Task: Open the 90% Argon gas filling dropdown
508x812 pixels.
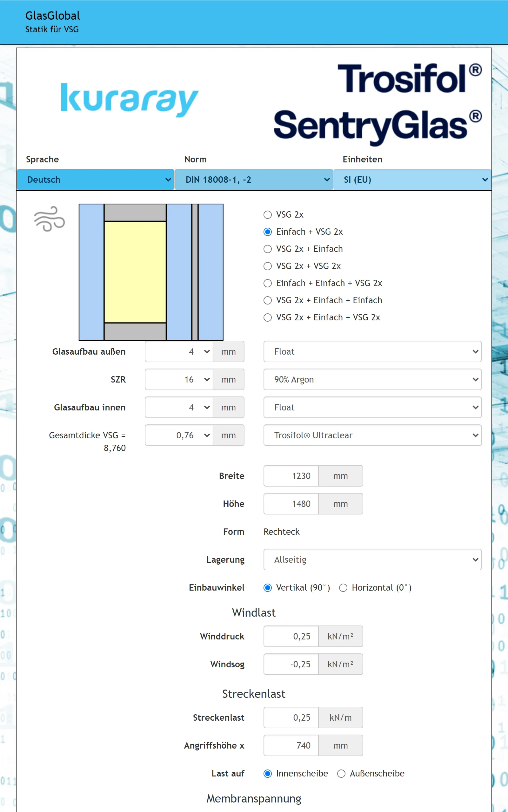Action: coord(372,379)
